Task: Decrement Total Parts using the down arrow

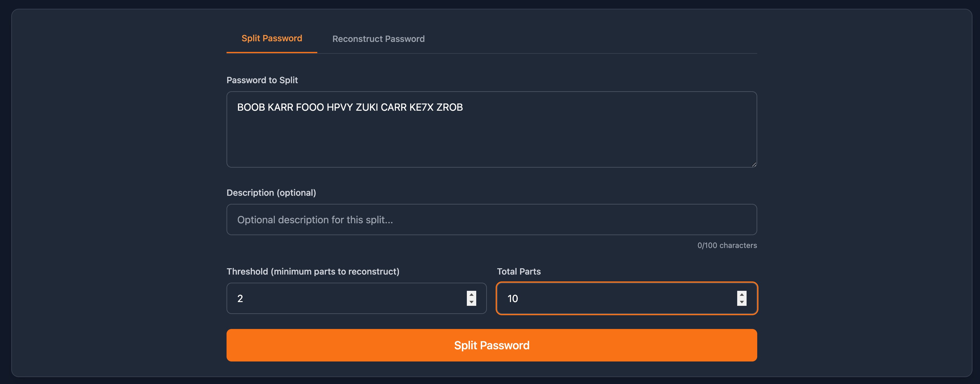Action: pos(742,302)
